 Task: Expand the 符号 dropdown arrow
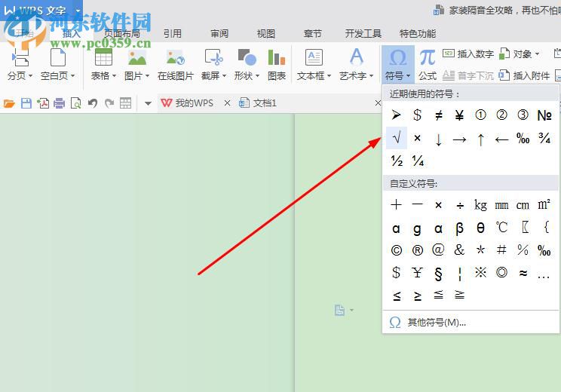coord(408,76)
